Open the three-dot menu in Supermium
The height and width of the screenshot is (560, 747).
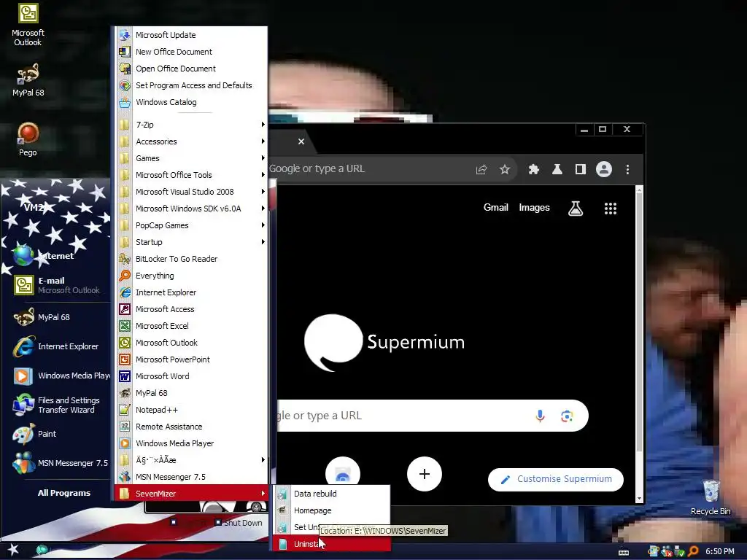627,169
